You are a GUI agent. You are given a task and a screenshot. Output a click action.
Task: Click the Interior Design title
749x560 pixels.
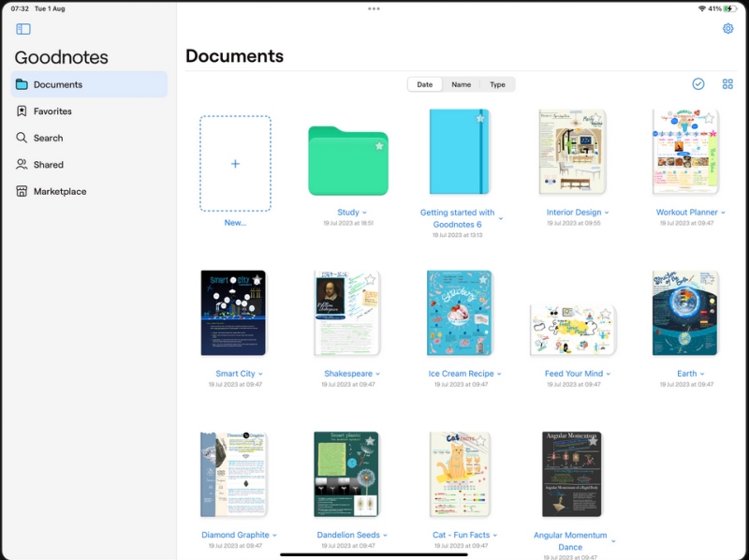(x=574, y=213)
